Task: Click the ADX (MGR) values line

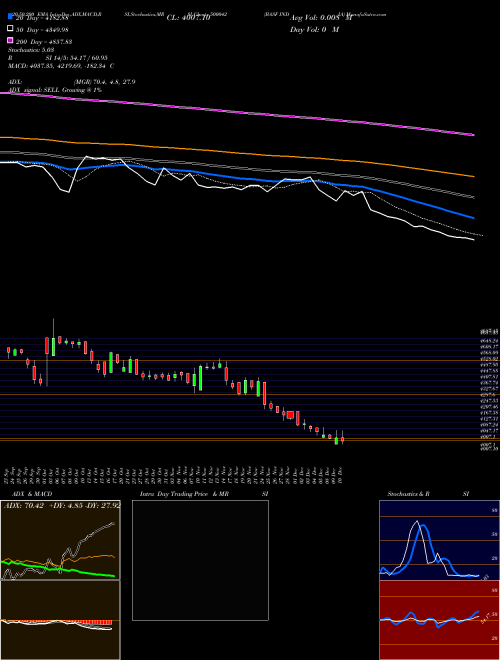Action: pyautogui.click(x=72, y=82)
